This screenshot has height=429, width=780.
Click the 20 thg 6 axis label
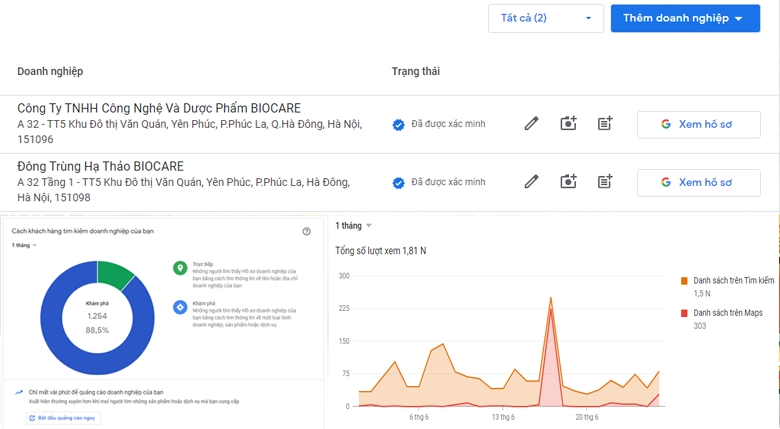click(x=587, y=417)
